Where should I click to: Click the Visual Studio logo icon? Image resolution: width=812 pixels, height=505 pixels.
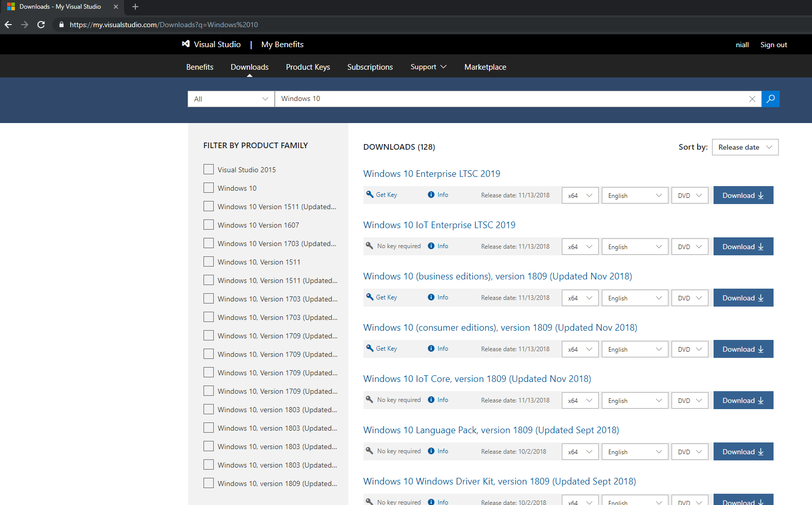(186, 44)
